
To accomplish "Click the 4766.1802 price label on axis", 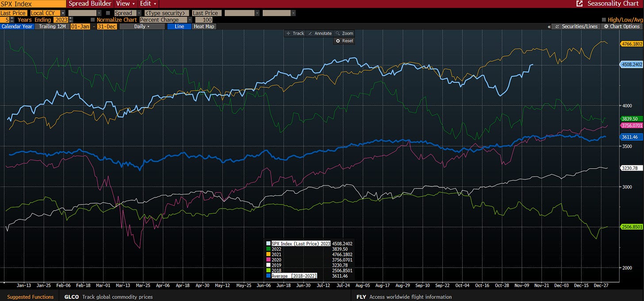I will tap(632, 44).
